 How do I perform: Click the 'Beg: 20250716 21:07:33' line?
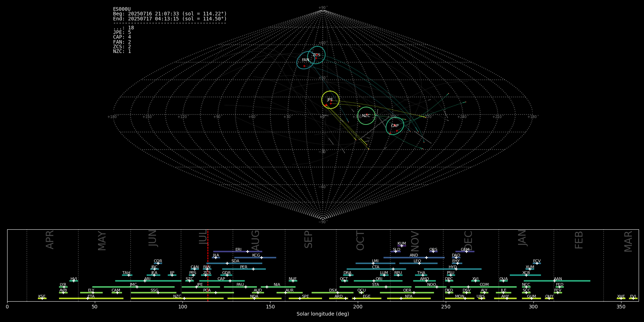pos(170,14)
